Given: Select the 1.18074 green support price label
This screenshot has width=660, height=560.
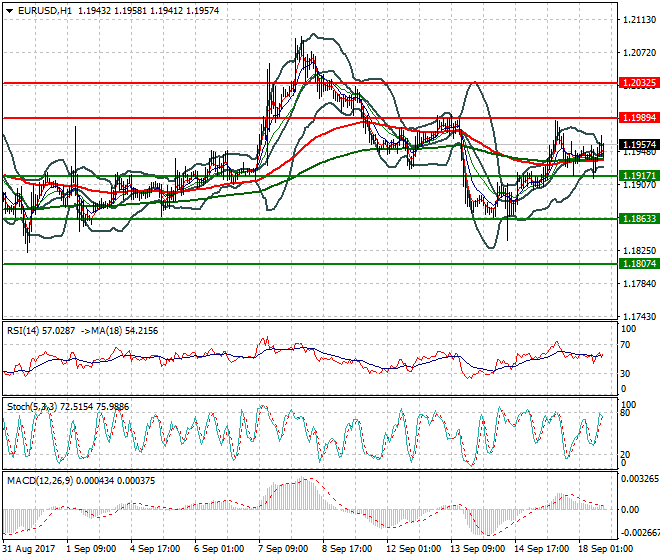Looking at the screenshot, I should 639,264.
